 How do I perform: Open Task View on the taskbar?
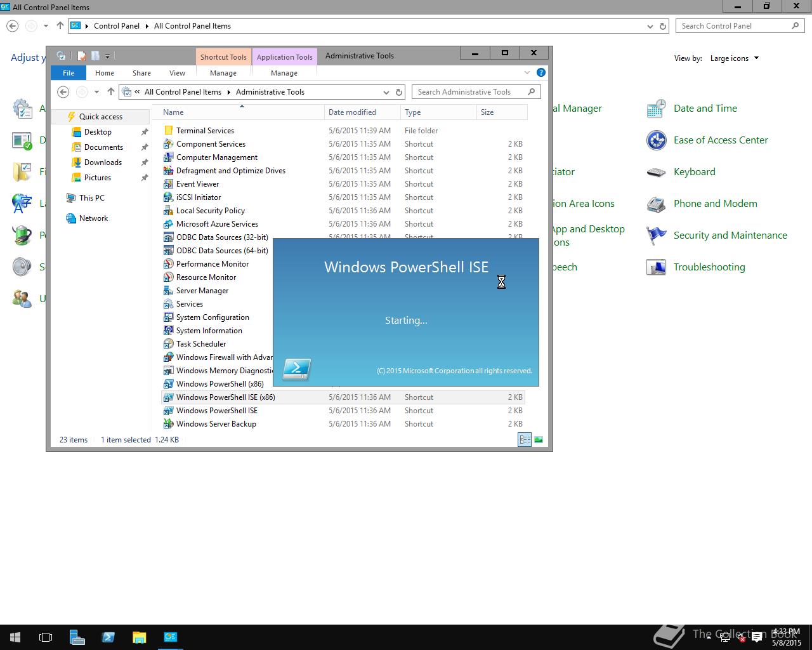pyautogui.click(x=46, y=637)
